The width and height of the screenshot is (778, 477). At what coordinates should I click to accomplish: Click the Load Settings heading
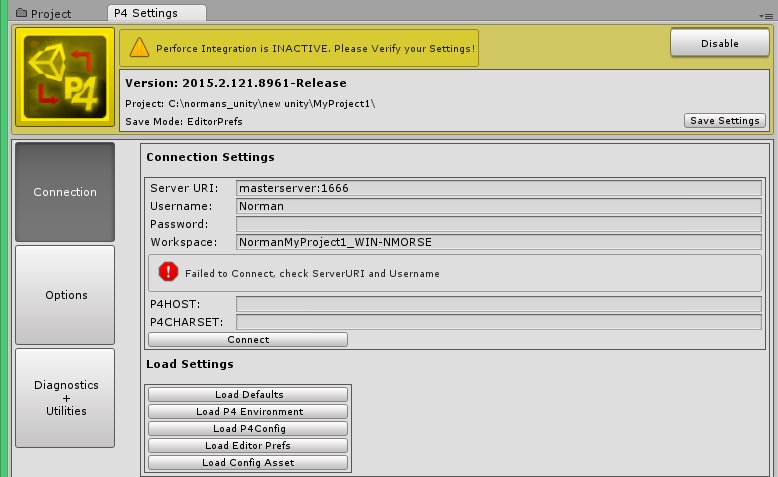[190, 364]
